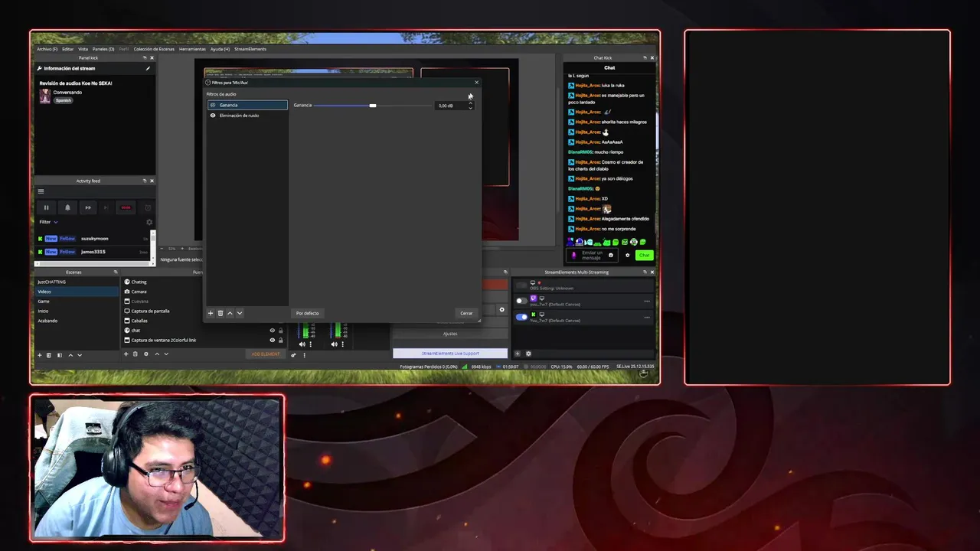Enable the Twitch multi-streaming toggle

pyautogui.click(x=521, y=301)
